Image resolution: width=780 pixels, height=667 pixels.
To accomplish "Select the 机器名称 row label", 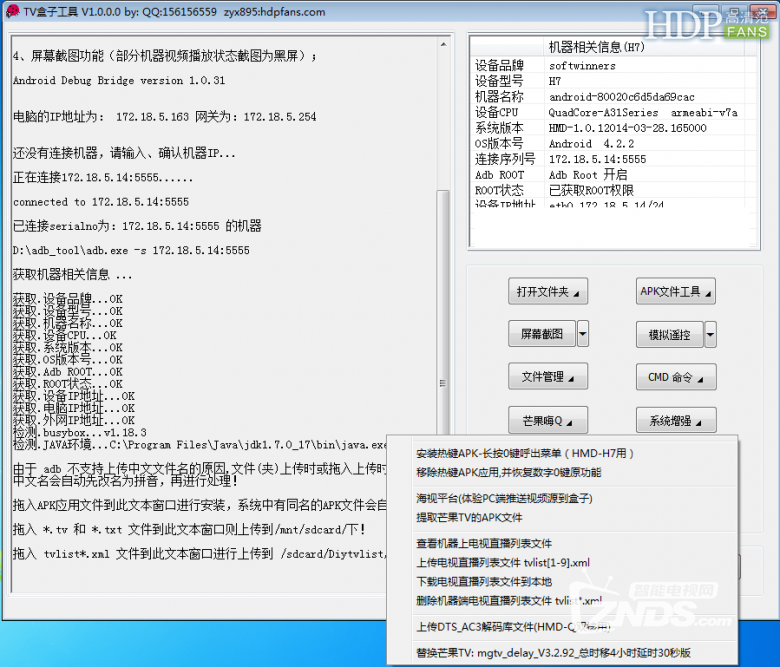I will 499,96.
